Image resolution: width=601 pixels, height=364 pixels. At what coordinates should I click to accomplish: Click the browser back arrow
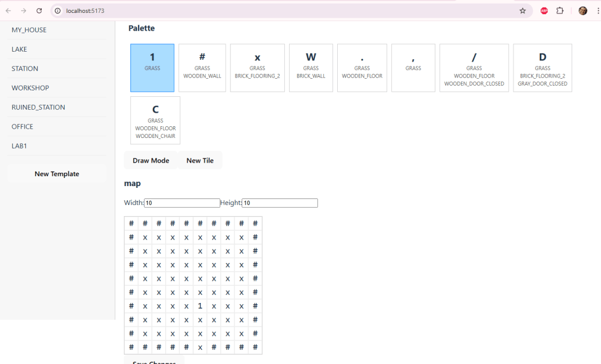tap(8, 11)
